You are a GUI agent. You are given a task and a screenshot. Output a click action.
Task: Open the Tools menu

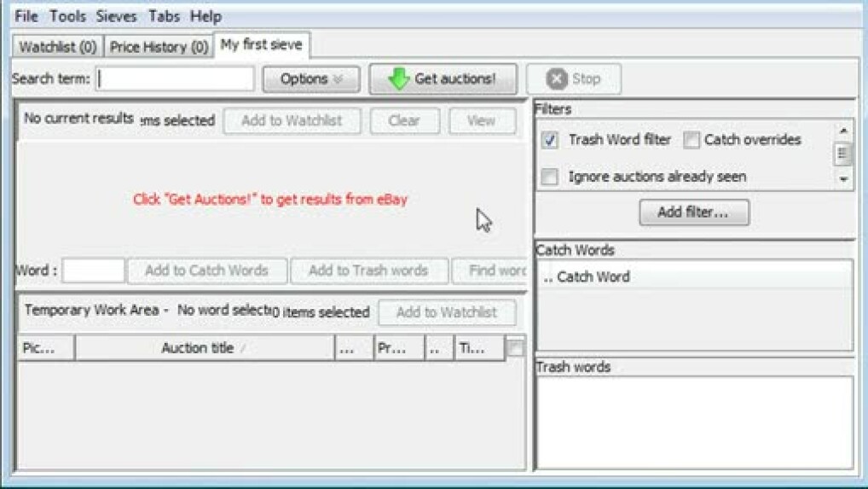click(x=67, y=16)
